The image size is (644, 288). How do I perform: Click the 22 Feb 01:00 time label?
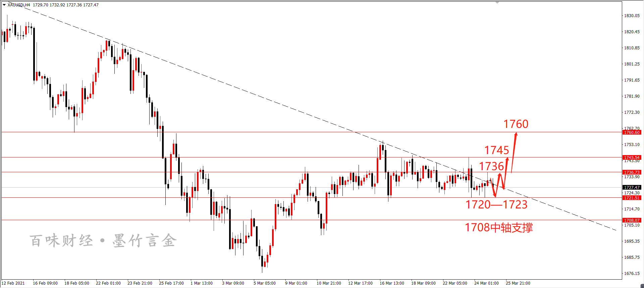coord(108,283)
